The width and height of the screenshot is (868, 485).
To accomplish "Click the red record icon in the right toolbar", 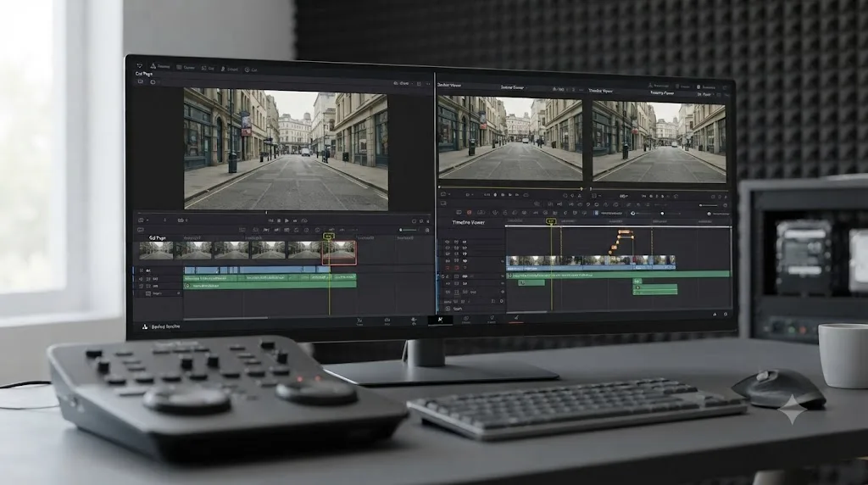I will pyautogui.click(x=469, y=213).
